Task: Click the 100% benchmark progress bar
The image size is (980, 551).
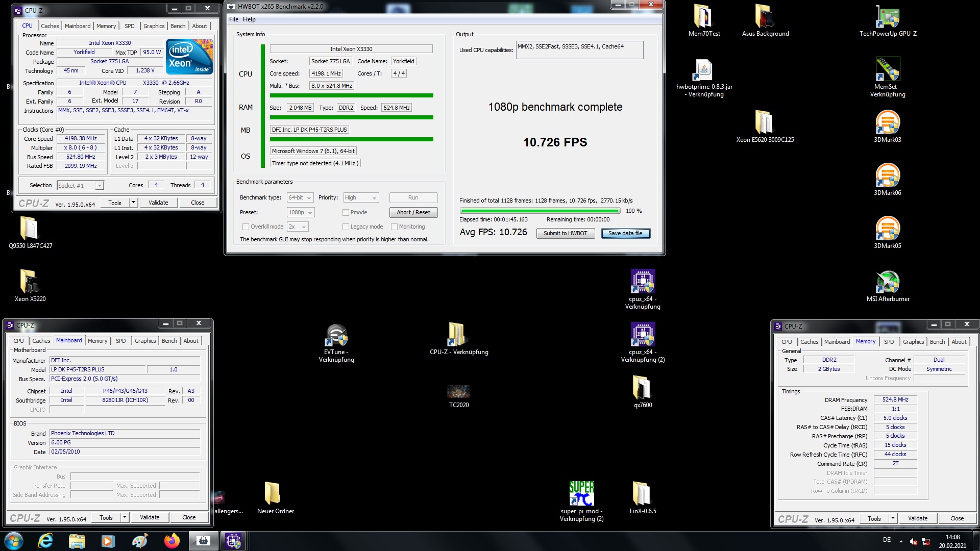Action: tap(540, 211)
